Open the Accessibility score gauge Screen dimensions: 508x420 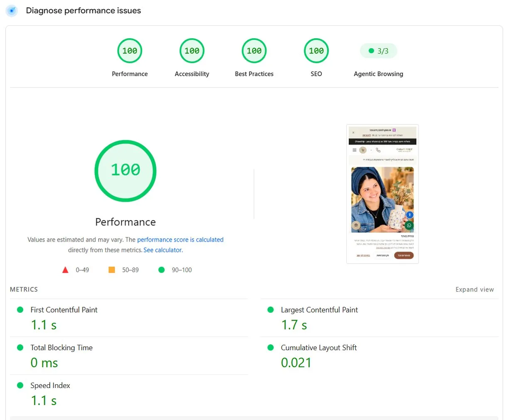pos(192,51)
